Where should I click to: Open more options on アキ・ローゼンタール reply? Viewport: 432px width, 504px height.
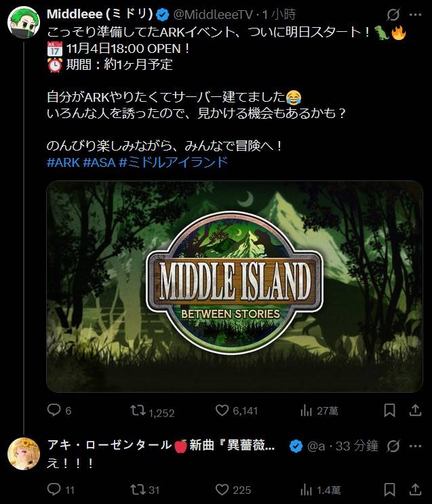(415, 446)
